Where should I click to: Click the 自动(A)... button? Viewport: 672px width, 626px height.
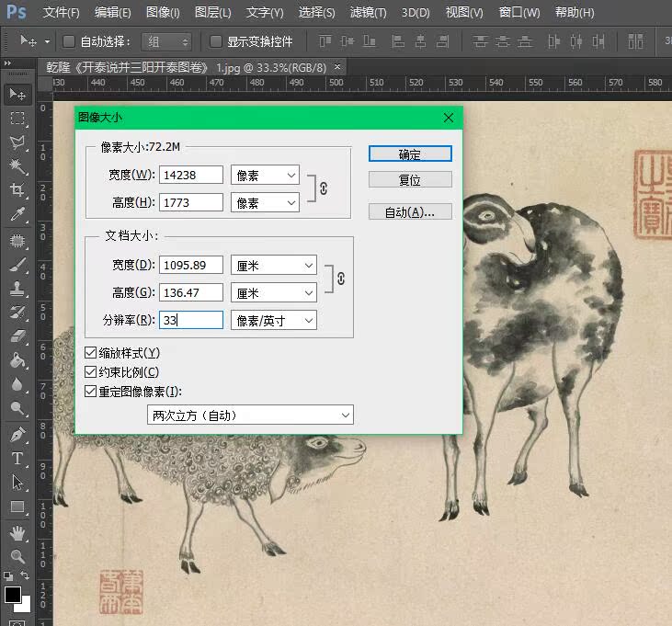click(x=410, y=211)
